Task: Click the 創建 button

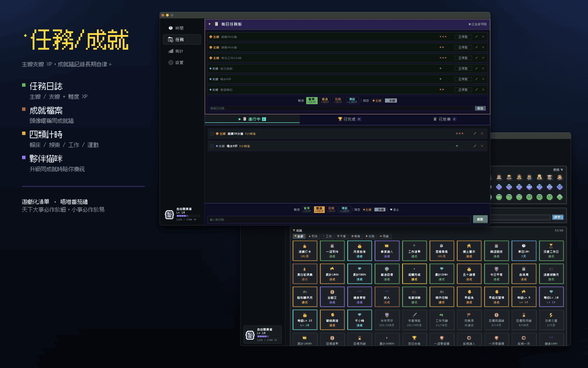Action: pyautogui.click(x=480, y=219)
